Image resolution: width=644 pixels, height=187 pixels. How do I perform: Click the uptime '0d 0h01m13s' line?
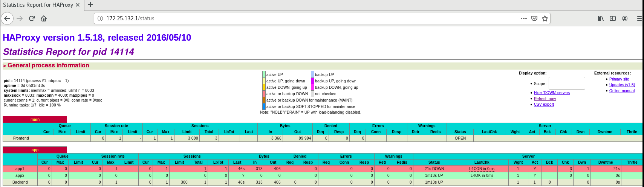(24, 85)
